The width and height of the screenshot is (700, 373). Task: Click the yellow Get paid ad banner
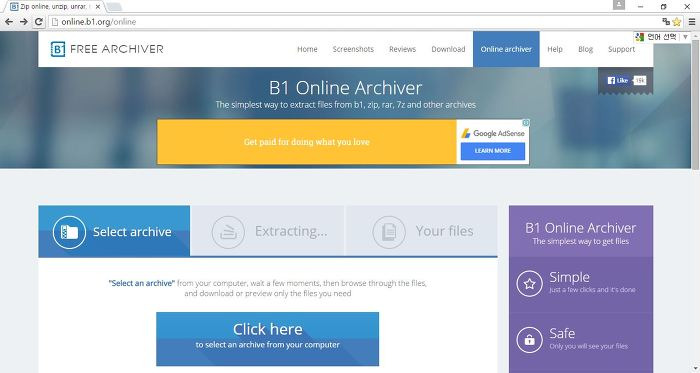coord(307,142)
